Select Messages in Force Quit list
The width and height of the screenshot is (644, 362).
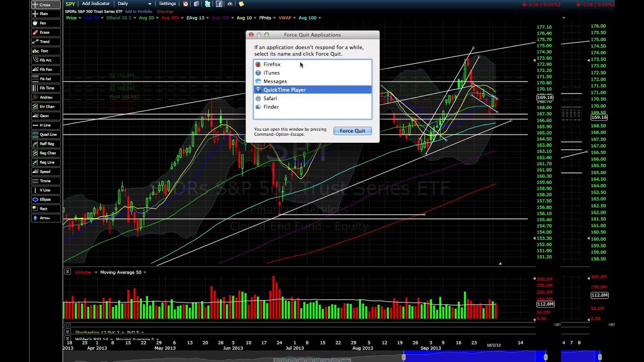click(x=312, y=81)
